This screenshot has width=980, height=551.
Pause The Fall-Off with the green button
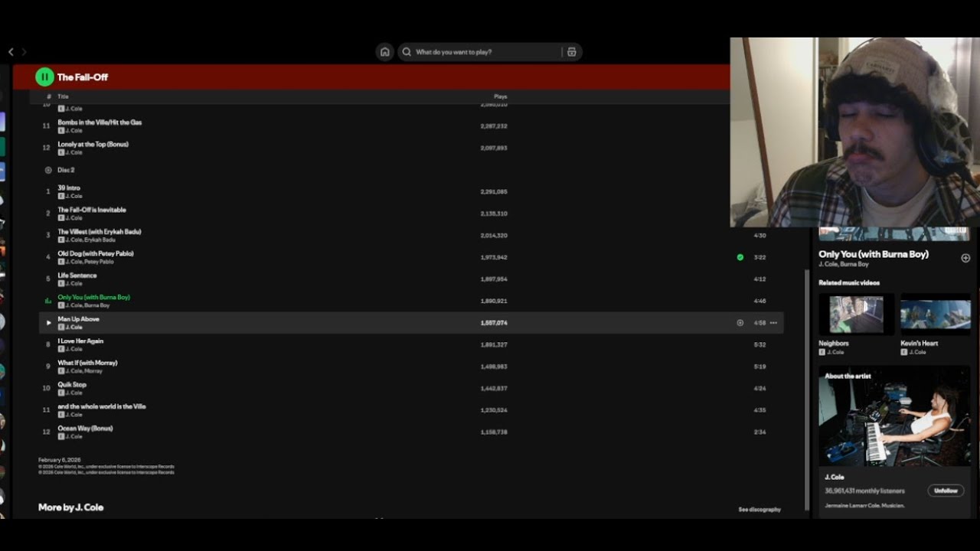coord(44,77)
